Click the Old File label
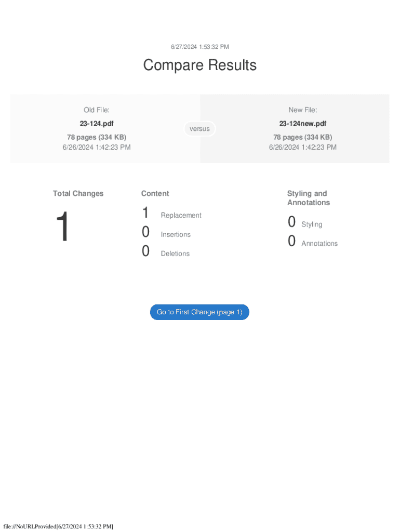 [x=97, y=110]
